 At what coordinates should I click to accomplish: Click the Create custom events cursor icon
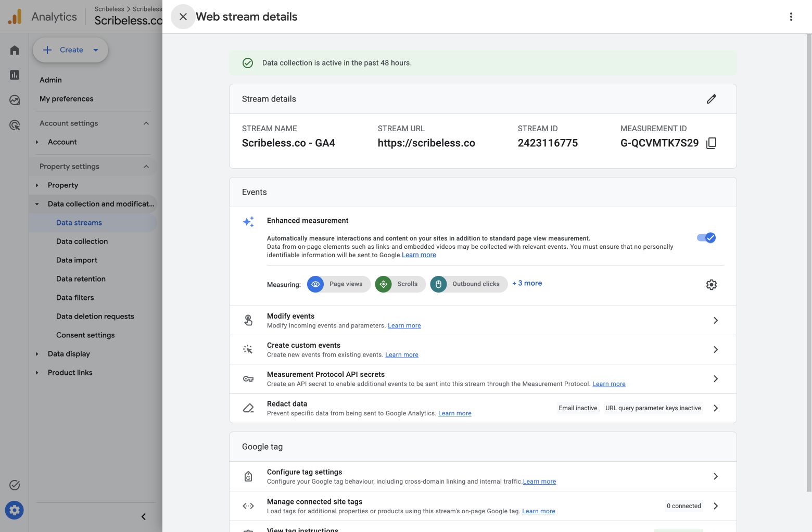[248, 349]
